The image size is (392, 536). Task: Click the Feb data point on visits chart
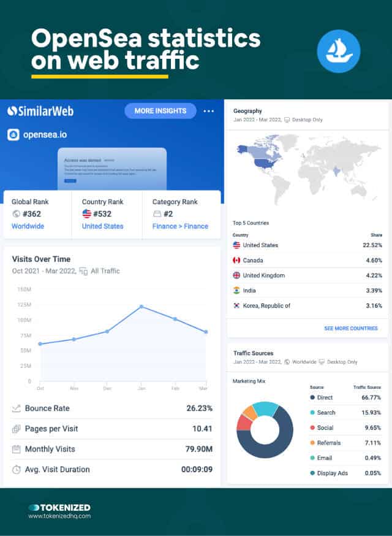(175, 319)
